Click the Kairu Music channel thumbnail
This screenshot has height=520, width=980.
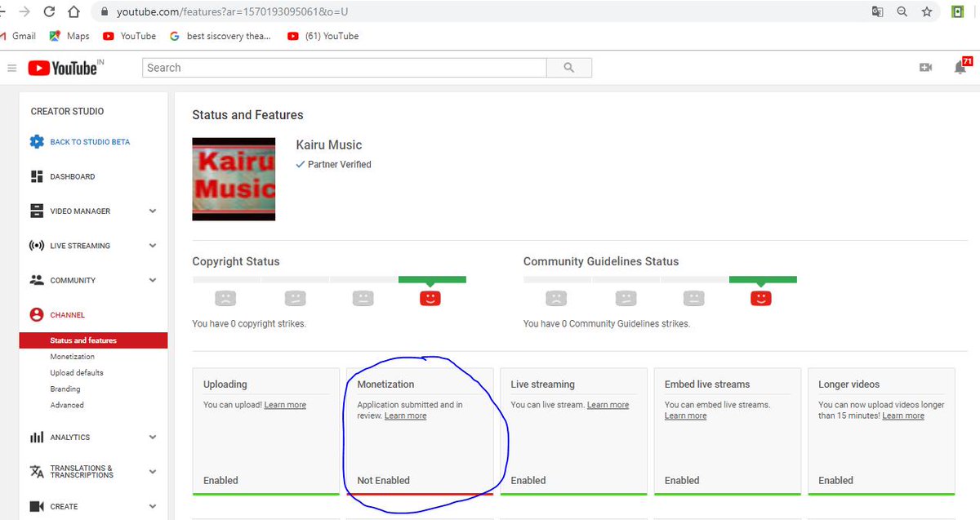(x=234, y=179)
